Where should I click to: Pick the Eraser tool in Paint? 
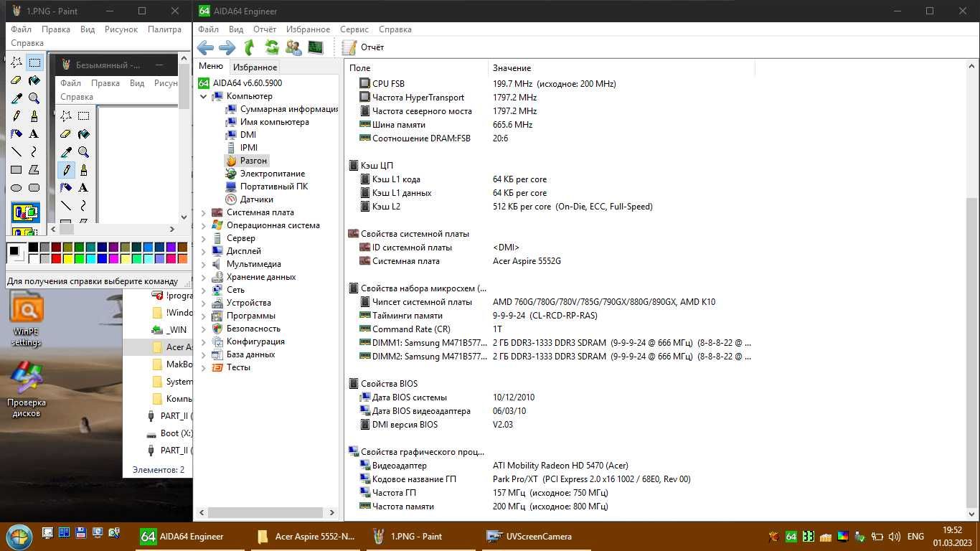click(16, 81)
